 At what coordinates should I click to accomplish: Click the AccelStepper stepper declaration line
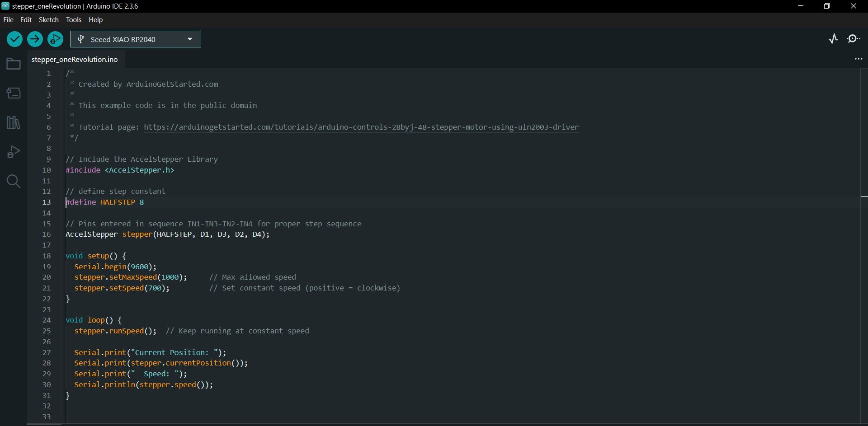pyautogui.click(x=167, y=234)
